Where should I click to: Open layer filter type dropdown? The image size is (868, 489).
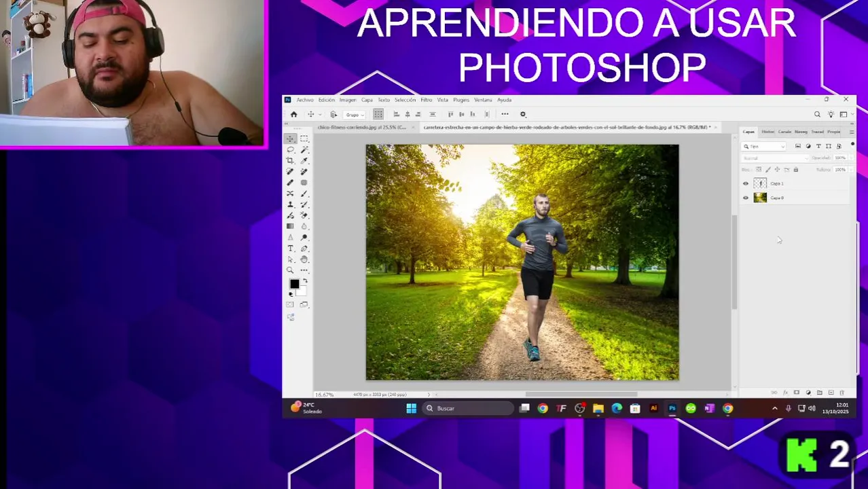coord(763,147)
